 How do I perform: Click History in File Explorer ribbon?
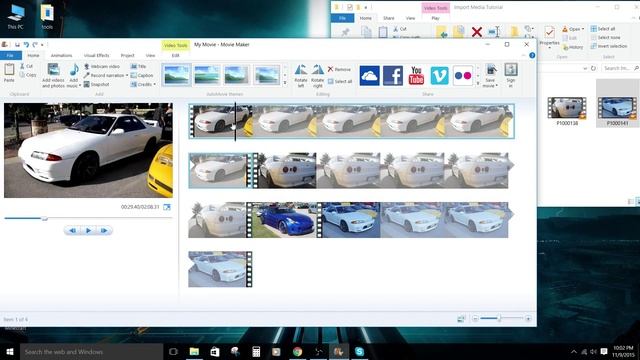[x=573, y=47]
